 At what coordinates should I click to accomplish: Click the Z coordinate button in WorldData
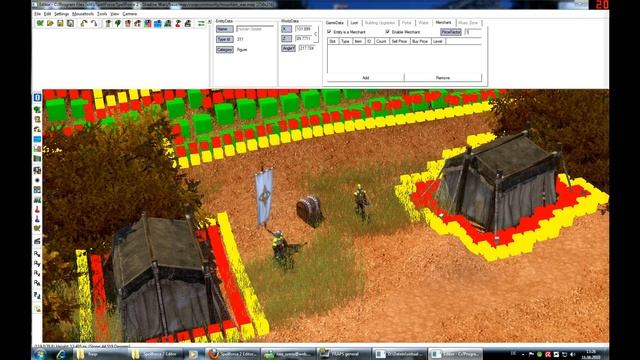tap(286, 38)
